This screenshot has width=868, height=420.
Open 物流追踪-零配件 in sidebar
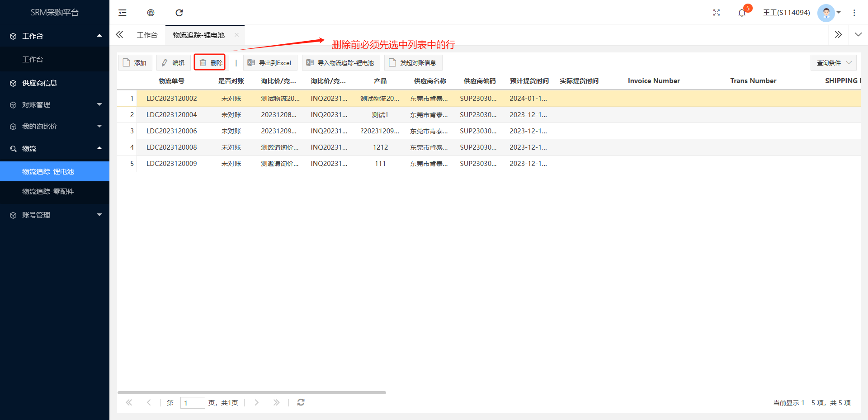point(55,191)
